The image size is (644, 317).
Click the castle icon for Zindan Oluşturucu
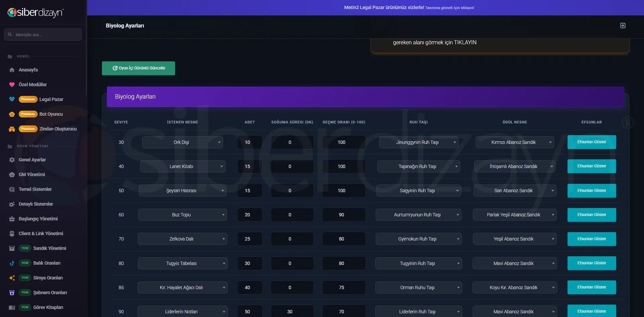click(12, 129)
